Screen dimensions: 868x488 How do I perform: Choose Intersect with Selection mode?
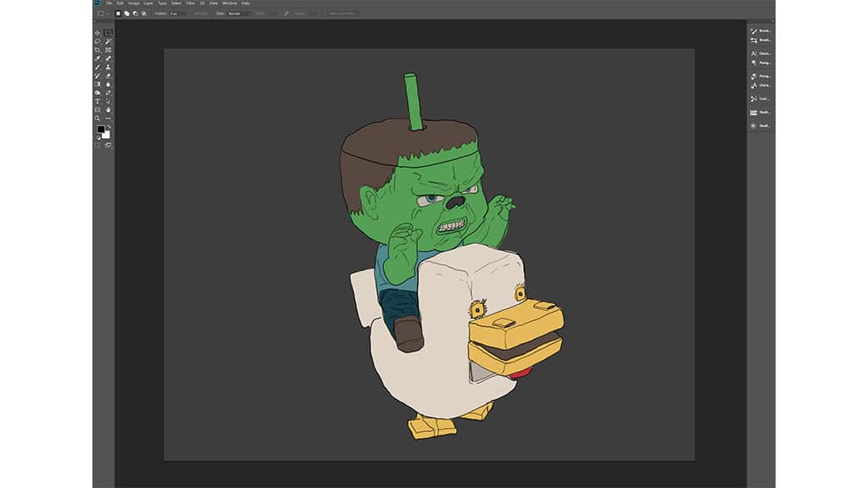(143, 14)
